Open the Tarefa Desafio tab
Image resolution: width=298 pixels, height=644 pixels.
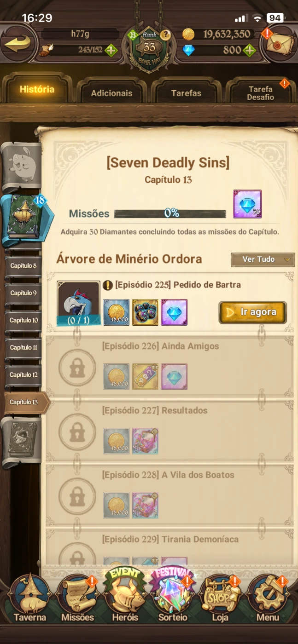point(260,93)
